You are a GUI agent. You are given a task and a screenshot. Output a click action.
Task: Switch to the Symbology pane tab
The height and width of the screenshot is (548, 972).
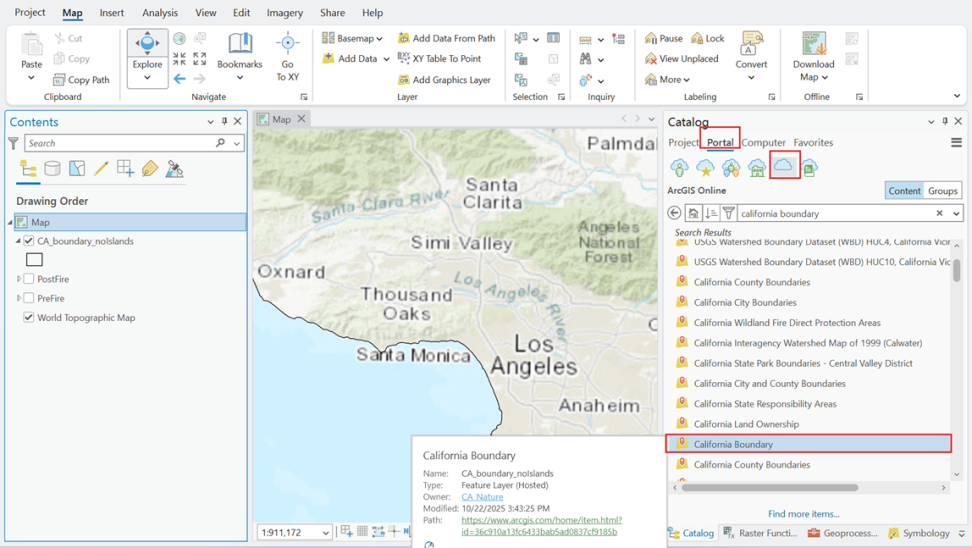tap(919, 533)
